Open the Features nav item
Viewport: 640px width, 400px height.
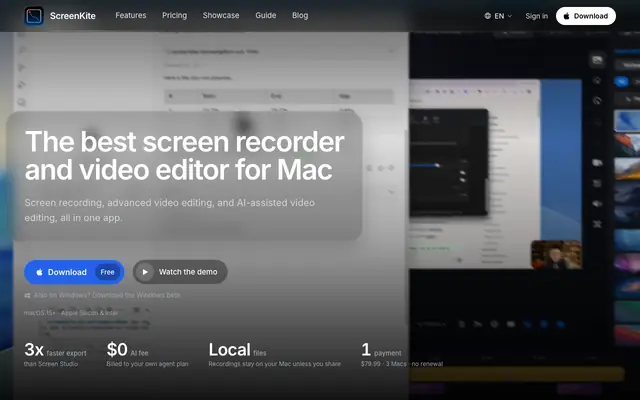point(131,16)
